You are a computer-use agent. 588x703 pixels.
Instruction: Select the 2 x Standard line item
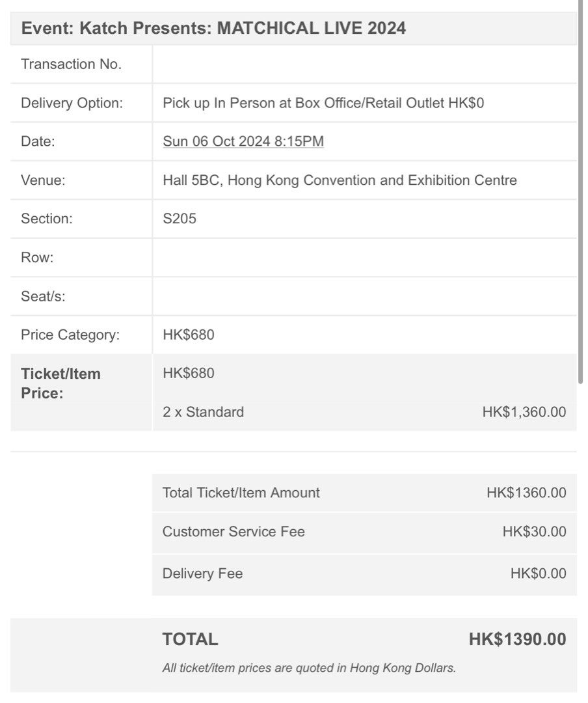203,412
